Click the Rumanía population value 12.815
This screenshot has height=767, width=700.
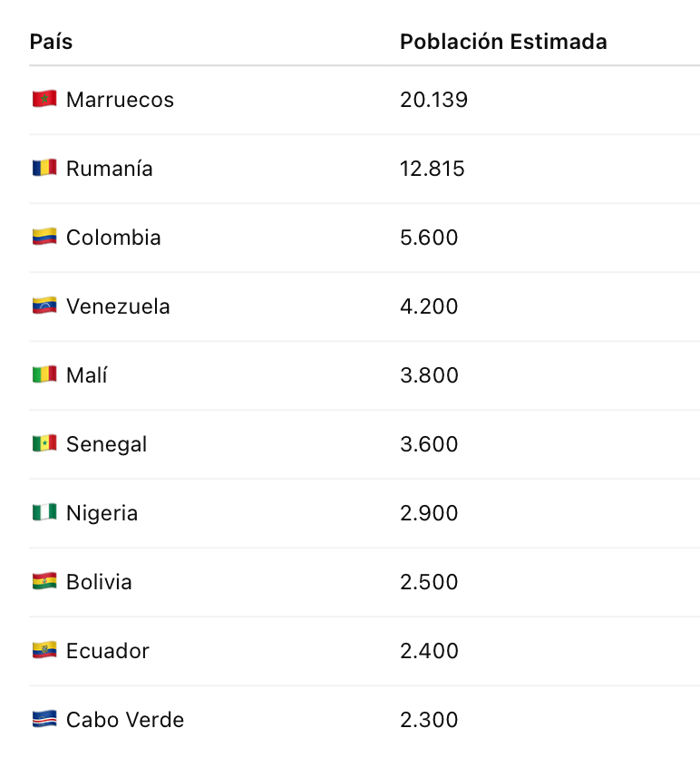[x=432, y=169]
